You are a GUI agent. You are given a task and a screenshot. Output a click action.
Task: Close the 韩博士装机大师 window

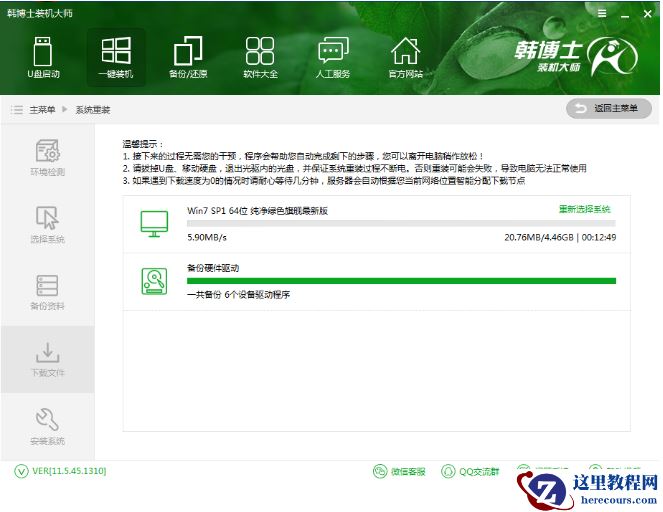(647, 14)
